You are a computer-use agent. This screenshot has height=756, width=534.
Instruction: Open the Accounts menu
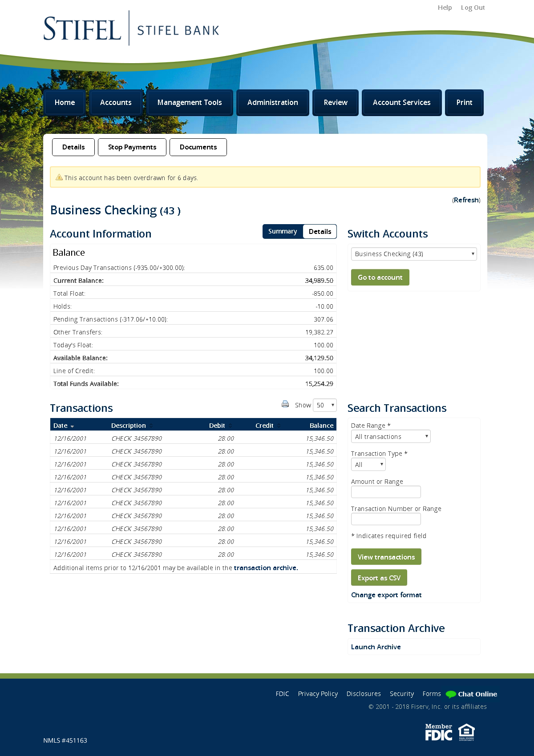(116, 103)
